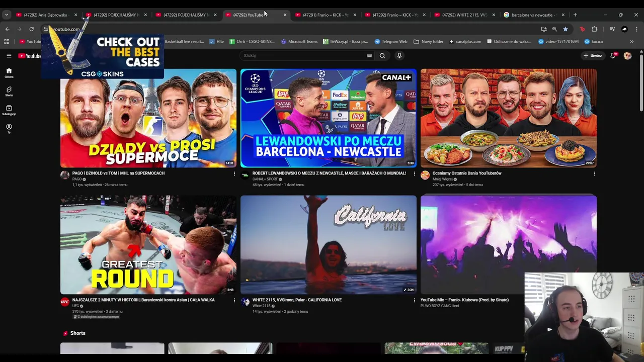Image resolution: width=644 pixels, height=362 pixels.
Task: Open the Mniej Więcej channel avatar
Action: [x=425, y=175]
